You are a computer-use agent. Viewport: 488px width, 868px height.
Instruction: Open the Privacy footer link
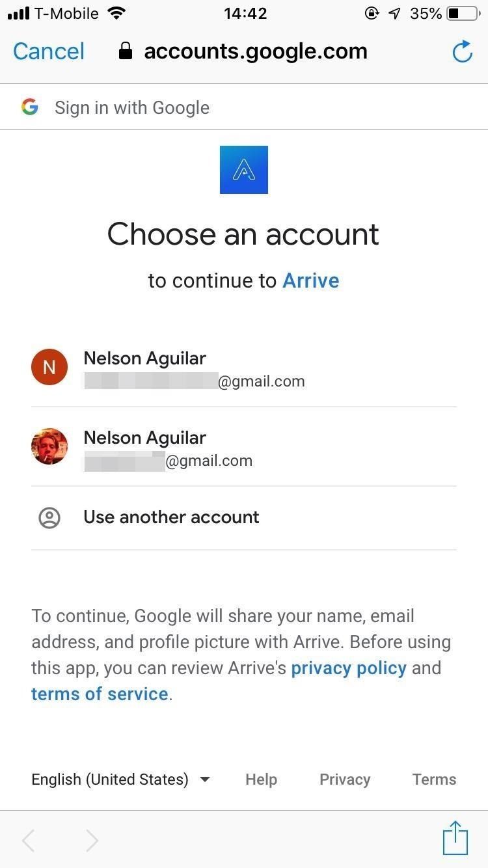point(345,780)
